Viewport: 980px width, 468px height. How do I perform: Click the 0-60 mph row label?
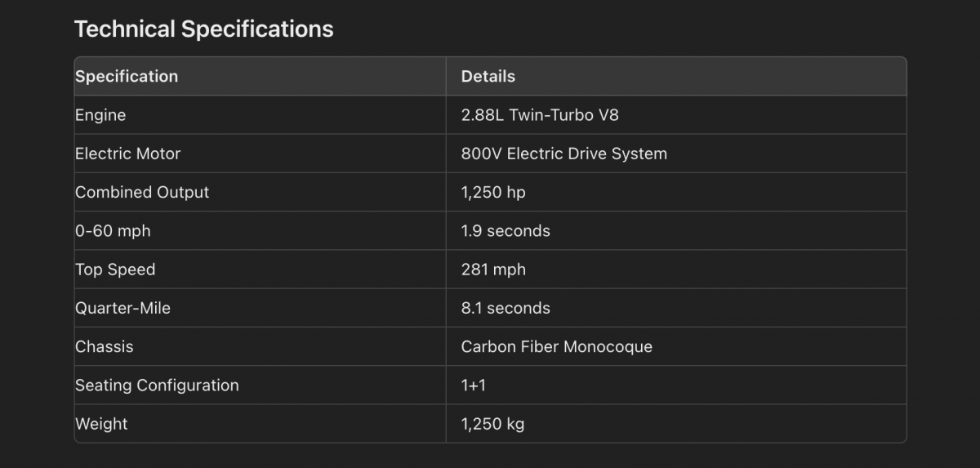[113, 231]
